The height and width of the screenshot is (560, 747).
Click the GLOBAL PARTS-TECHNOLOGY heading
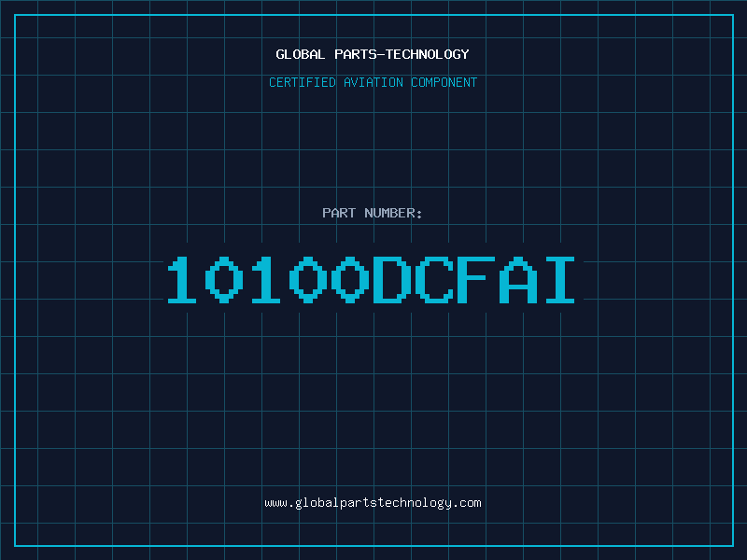tap(373, 54)
